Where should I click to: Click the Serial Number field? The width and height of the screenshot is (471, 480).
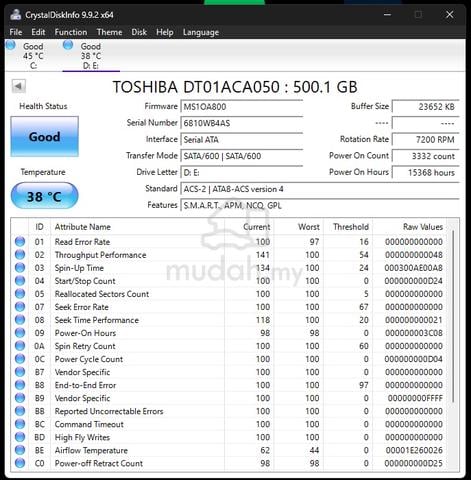pos(242,123)
